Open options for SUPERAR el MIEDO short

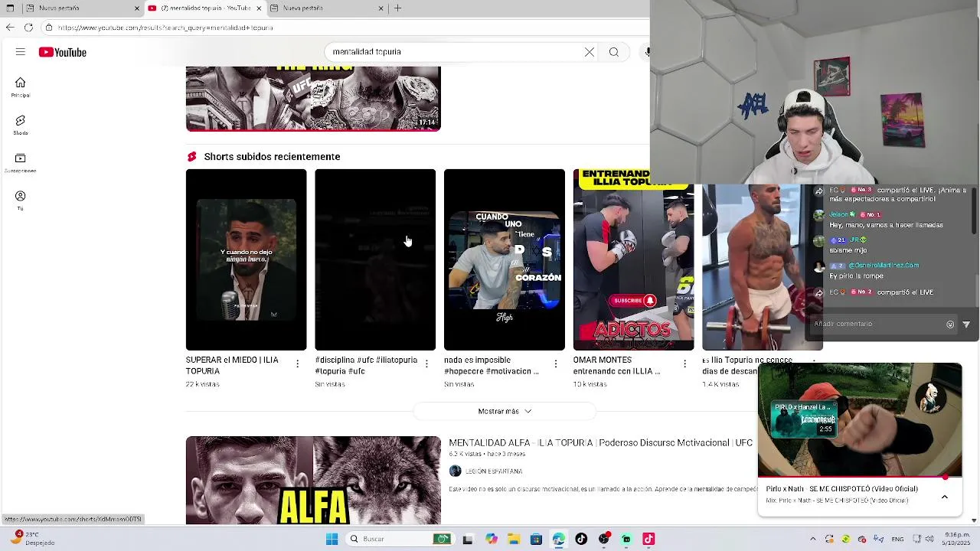tap(297, 364)
